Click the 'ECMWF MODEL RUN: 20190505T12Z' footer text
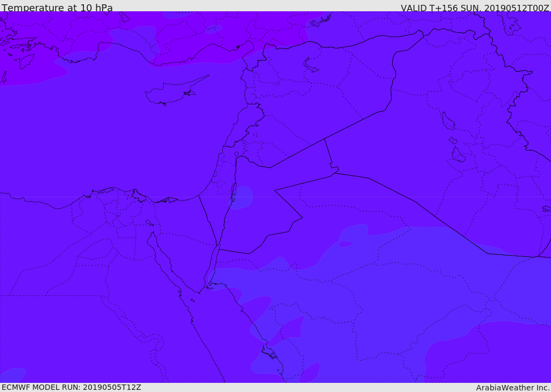 [72, 388]
